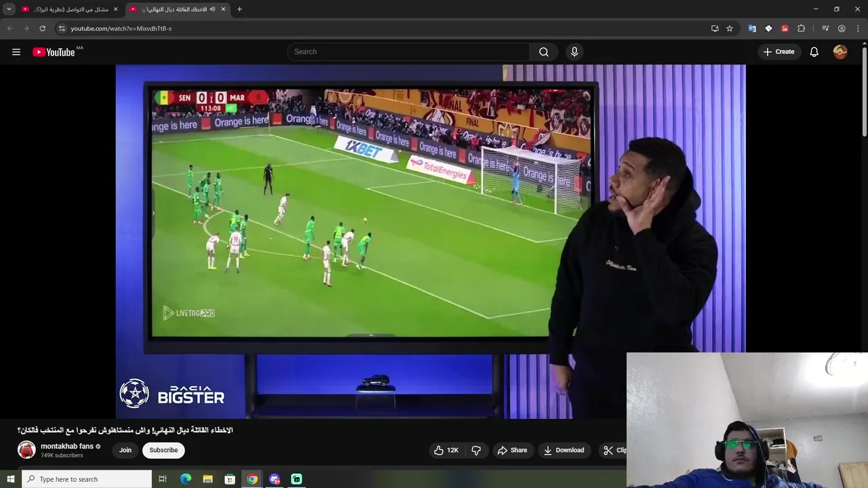View site information icon in address bar
Image resolution: width=868 pixels, height=488 pixels.
tap(62, 28)
